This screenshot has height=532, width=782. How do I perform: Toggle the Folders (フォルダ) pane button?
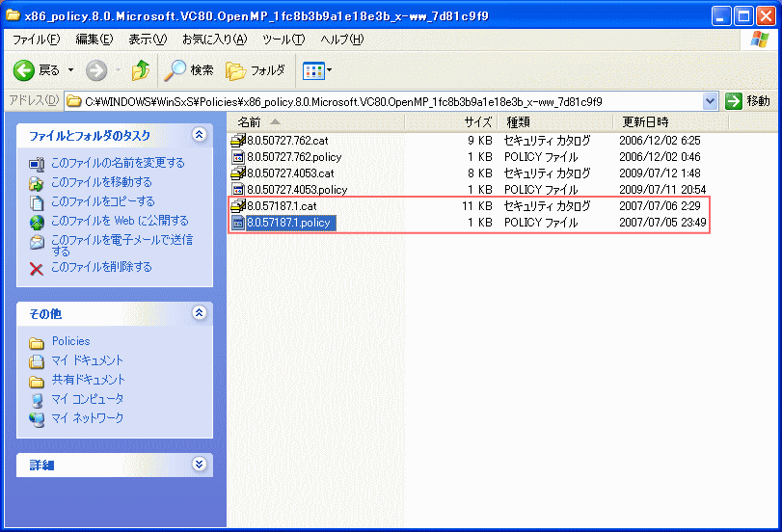(x=256, y=70)
